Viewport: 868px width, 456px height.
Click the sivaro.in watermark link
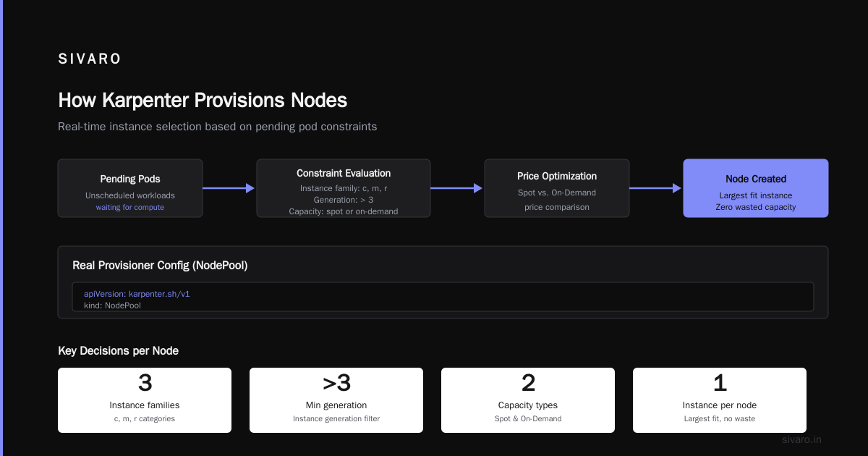[x=802, y=439]
